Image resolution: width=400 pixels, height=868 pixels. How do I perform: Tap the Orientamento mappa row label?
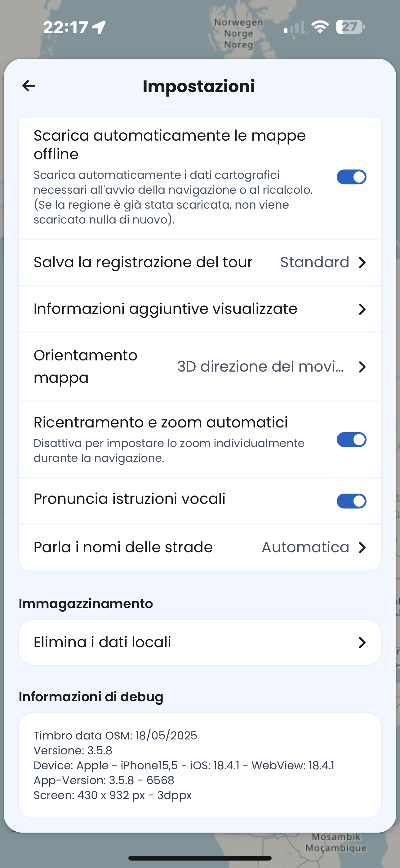86,367
